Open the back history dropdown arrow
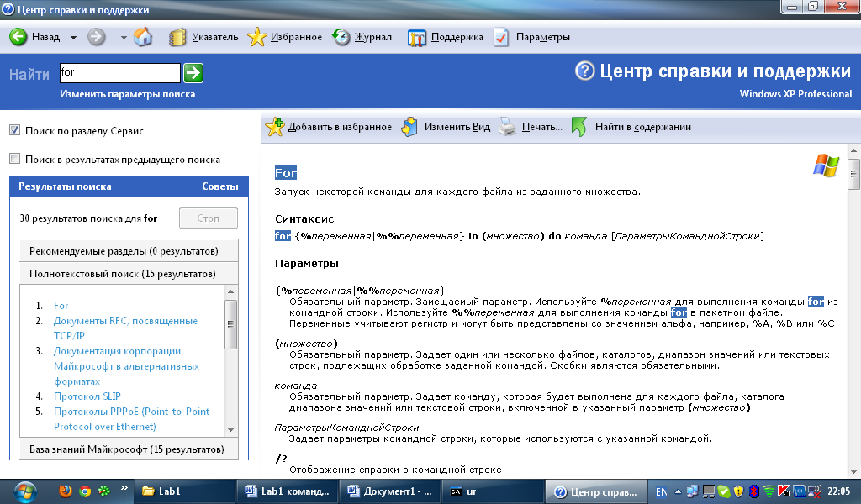This screenshot has width=861, height=504. [73, 38]
